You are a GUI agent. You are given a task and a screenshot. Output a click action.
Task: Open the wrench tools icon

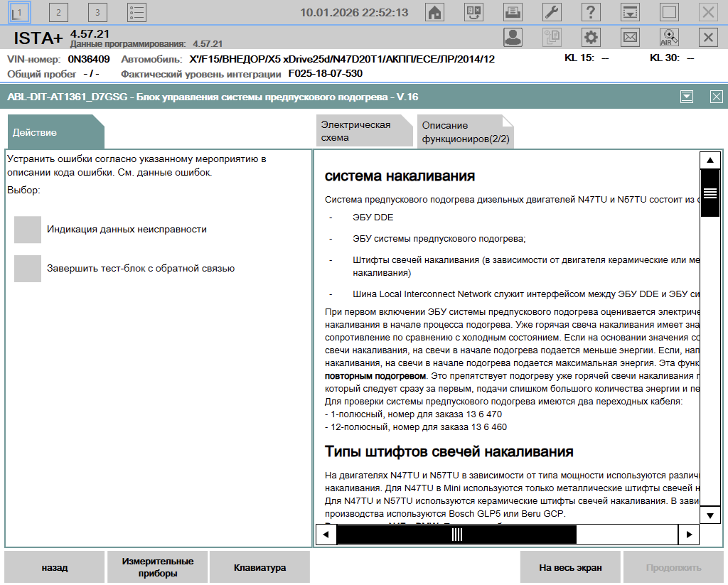pos(552,12)
